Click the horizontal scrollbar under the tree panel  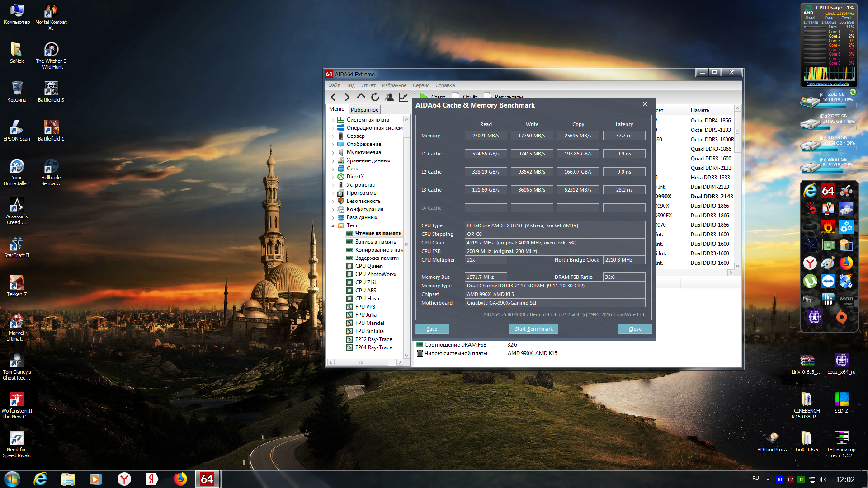pyautogui.click(x=361, y=362)
